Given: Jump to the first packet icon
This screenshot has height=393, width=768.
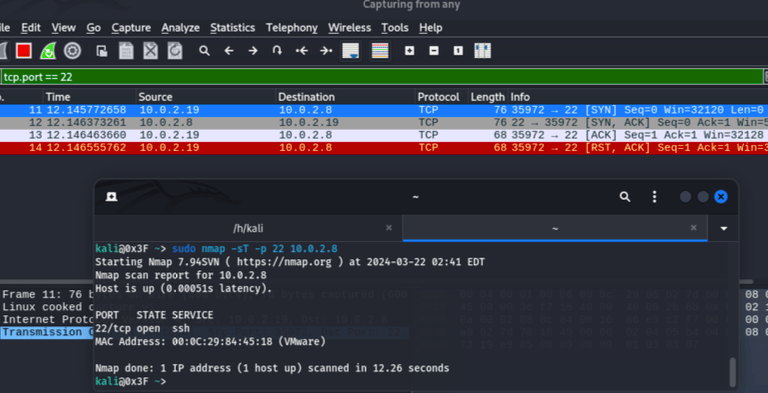Looking at the screenshot, I should click(302, 51).
